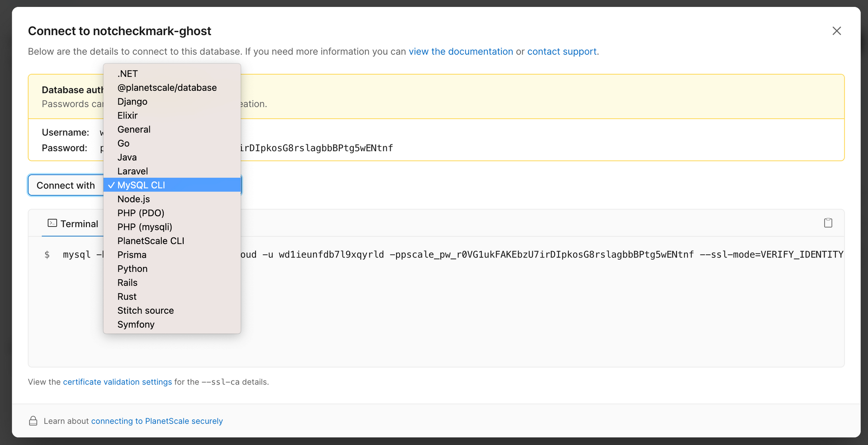
Task: Select PlanetScale CLI option
Action: point(151,241)
